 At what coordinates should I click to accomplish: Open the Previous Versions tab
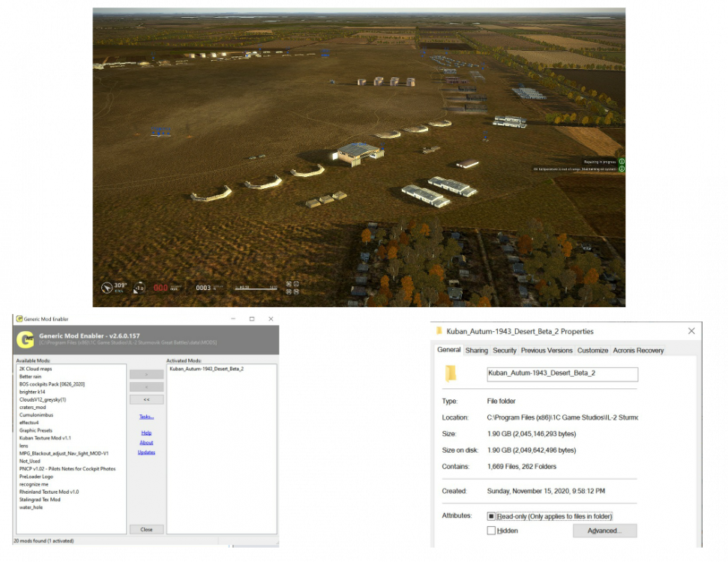point(547,351)
